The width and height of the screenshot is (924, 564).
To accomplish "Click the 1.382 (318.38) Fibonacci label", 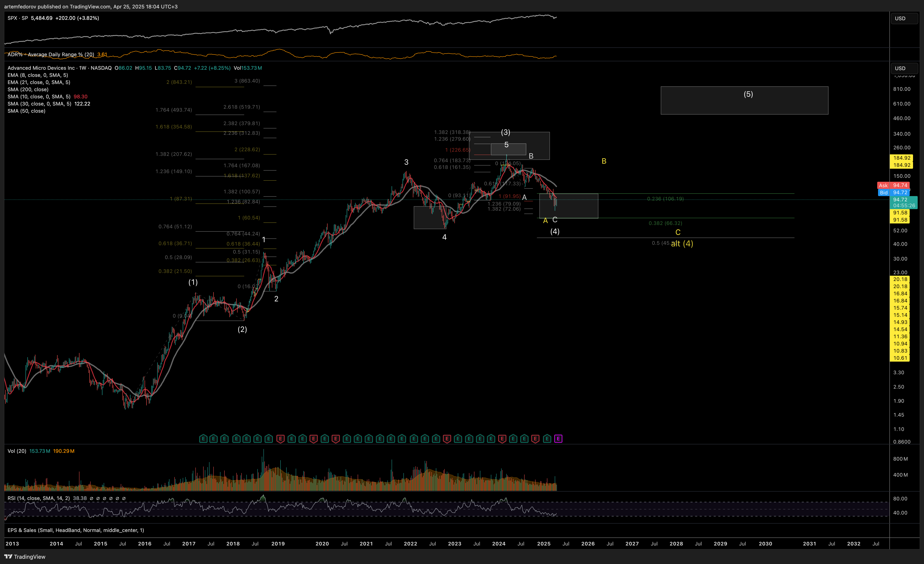I will [x=452, y=132].
